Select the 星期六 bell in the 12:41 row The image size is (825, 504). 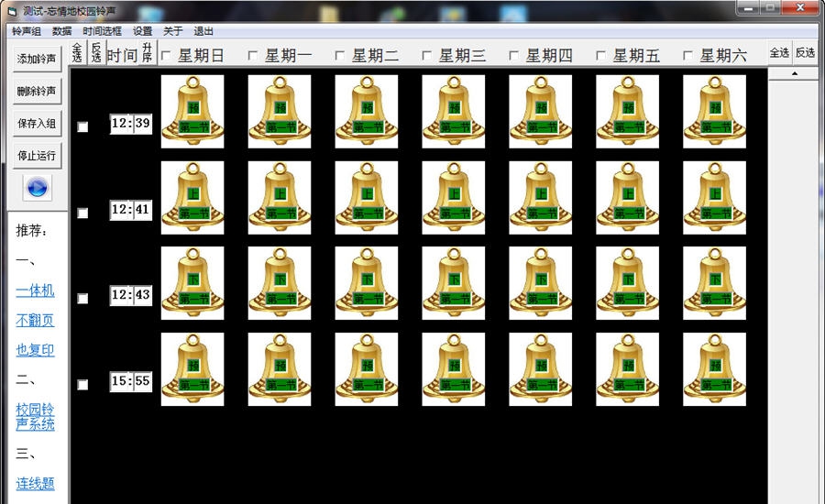pos(714,198)
